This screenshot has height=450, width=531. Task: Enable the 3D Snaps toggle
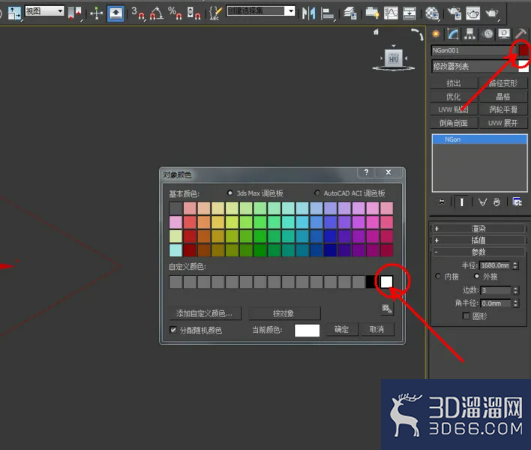pos(138,13)
